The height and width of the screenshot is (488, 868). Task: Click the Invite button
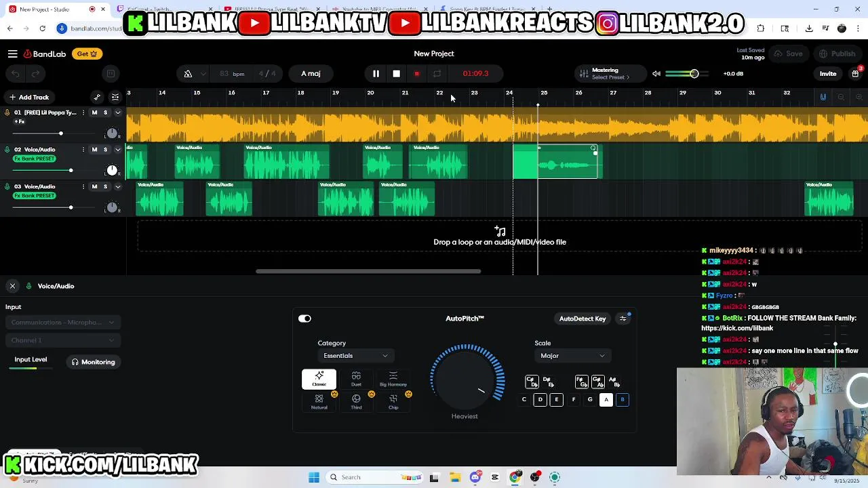point(828,73)
